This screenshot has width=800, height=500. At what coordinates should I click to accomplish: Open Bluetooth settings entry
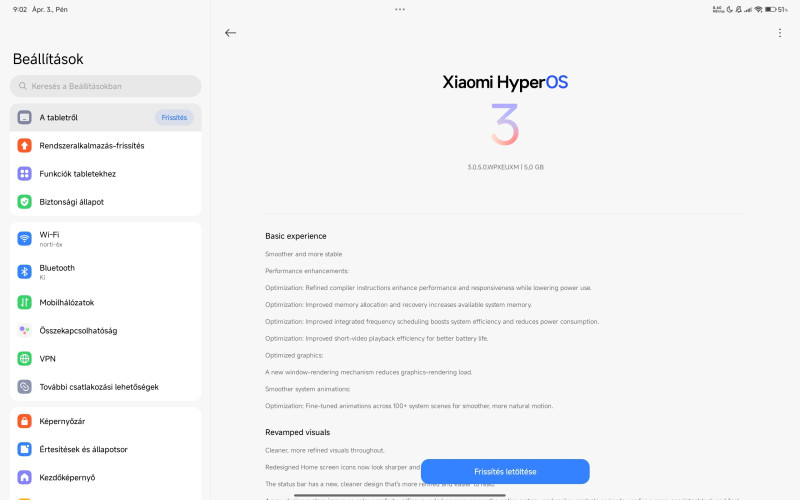pos(106,271)
